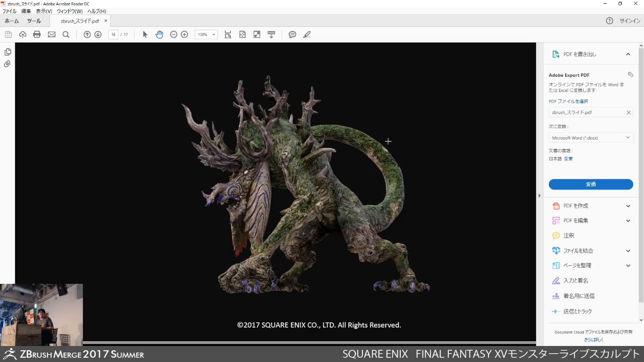The image size is (644, 362).
Task: Zoom out with minus button
Action: (x=173, y=34)
